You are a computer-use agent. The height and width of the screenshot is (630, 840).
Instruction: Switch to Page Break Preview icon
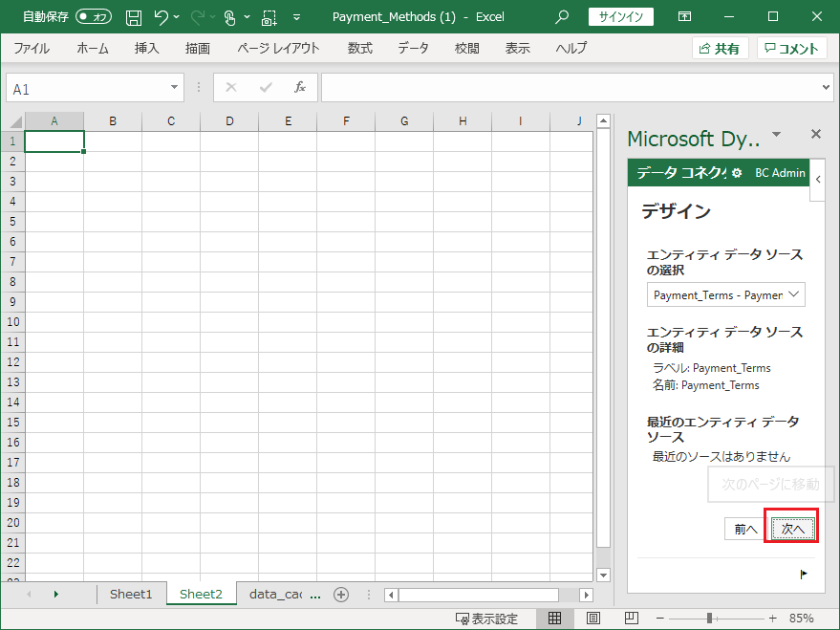pos(632,619)
